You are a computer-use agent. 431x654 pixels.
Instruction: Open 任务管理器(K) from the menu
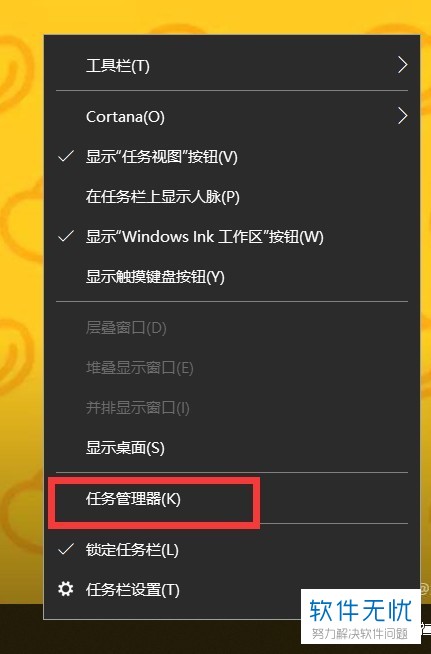(232, 499)
